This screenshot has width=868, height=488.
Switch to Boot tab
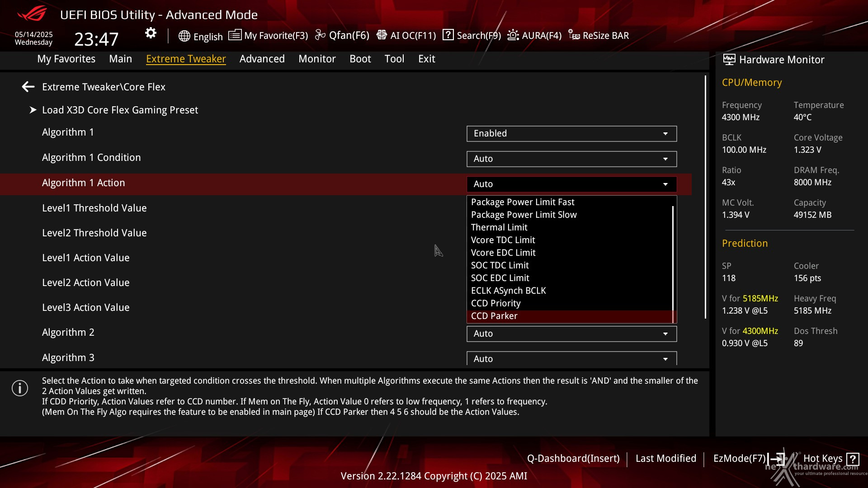(360, 59)
